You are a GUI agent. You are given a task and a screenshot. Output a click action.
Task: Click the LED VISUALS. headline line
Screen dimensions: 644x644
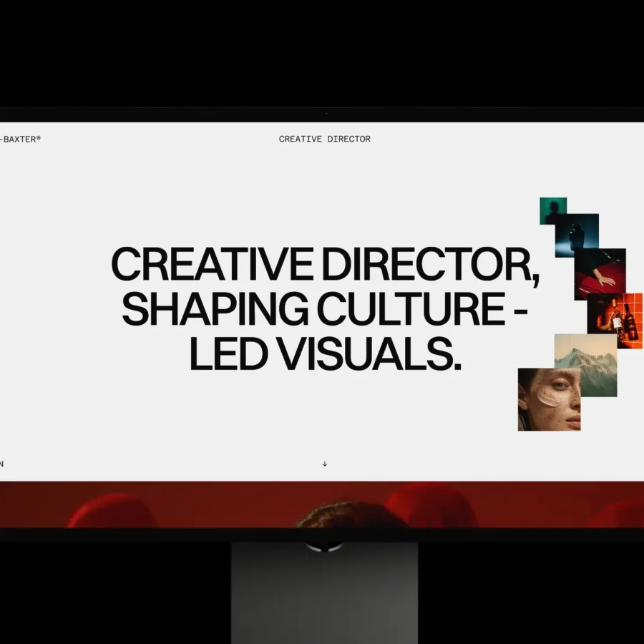pyautogui.click(x=325, y=354)
